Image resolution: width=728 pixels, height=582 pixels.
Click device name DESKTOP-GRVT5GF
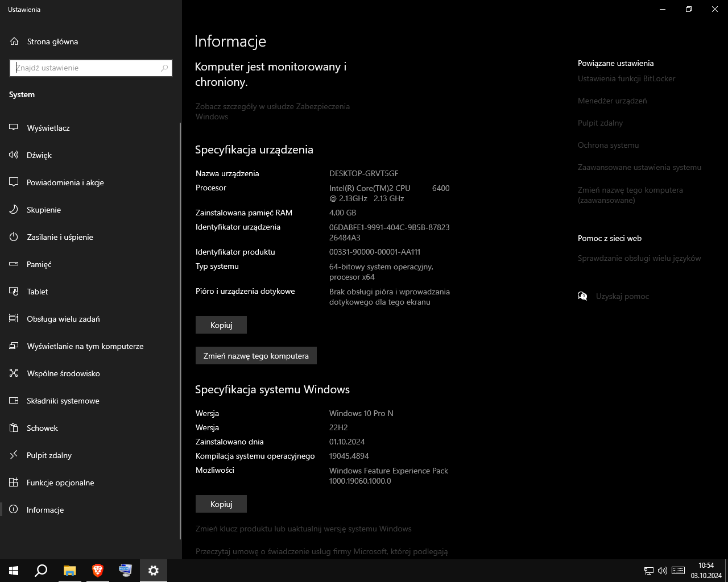[363, 173]
